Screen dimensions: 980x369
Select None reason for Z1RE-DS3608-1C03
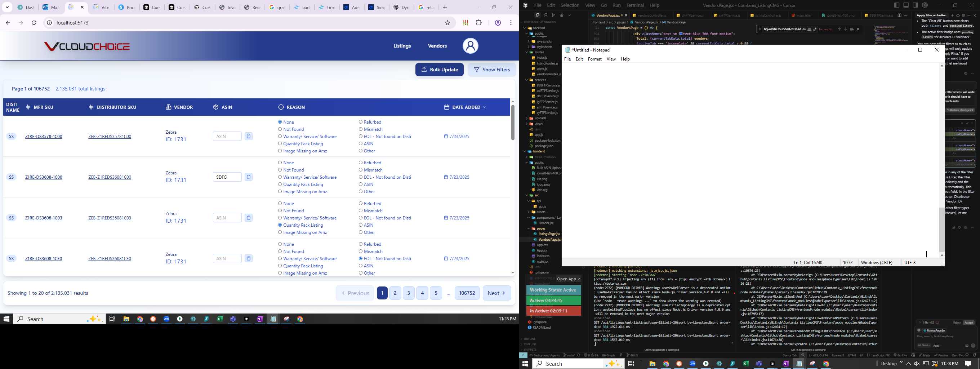[280, 204]
